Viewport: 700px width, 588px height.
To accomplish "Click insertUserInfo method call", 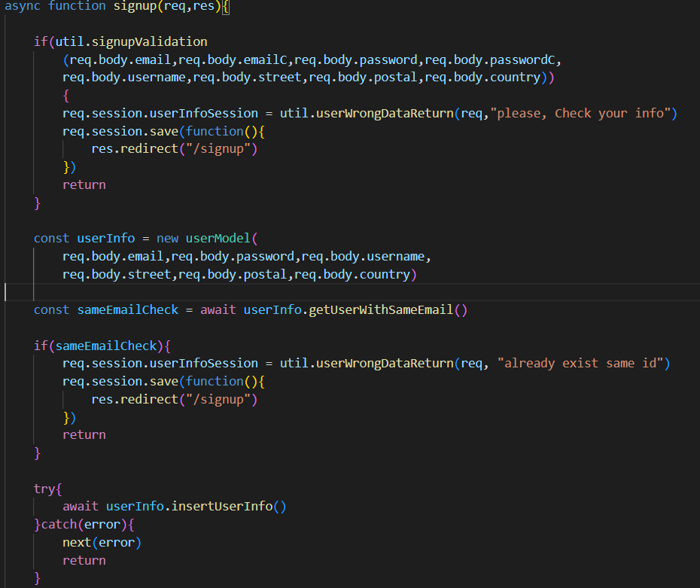I will [222, 506].
